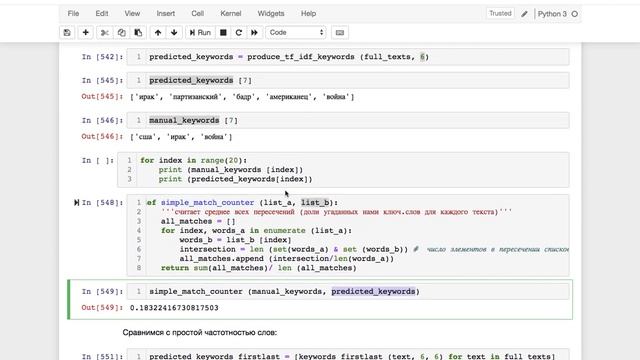
Task: Run the selected cell
Action: click(200, 33)
